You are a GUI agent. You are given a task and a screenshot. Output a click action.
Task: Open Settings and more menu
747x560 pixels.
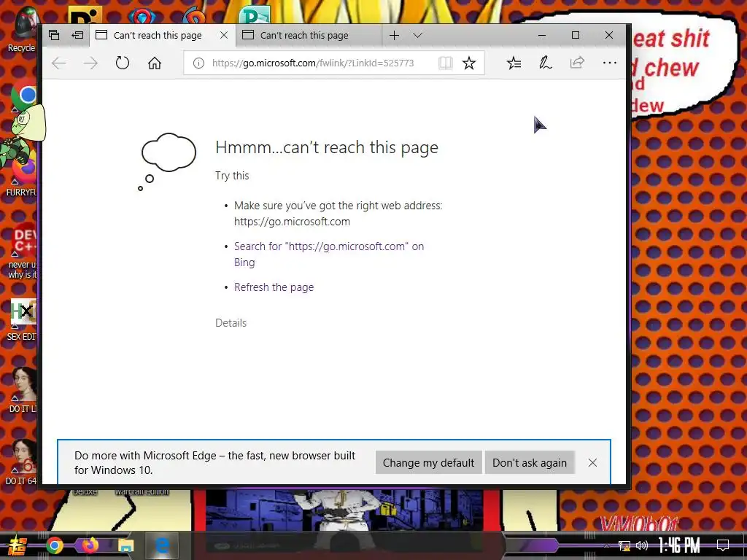tap(609, 63)
